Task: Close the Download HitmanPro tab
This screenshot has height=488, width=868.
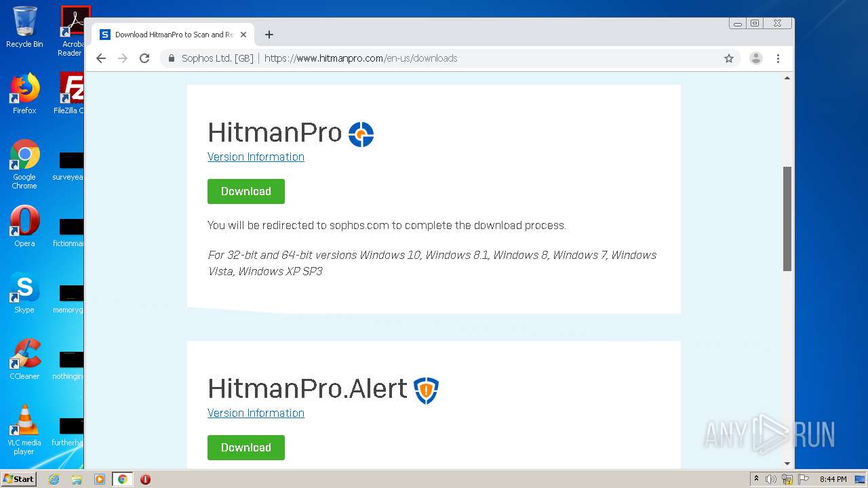Action: (x=243, y=35)
